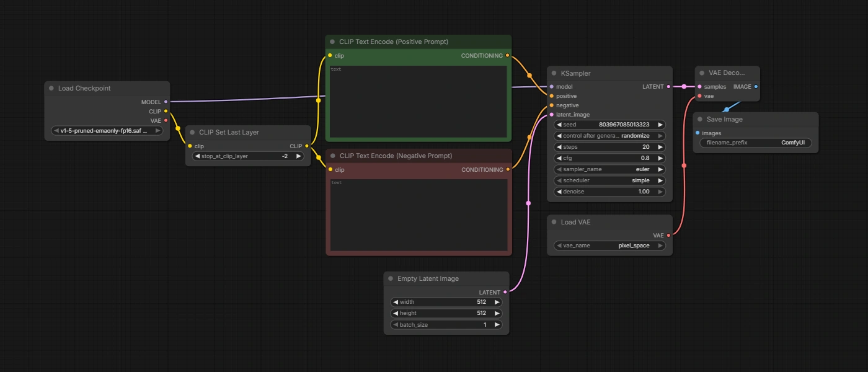Click the MODEL output port on Load Checkpoint

pos(166,102)
